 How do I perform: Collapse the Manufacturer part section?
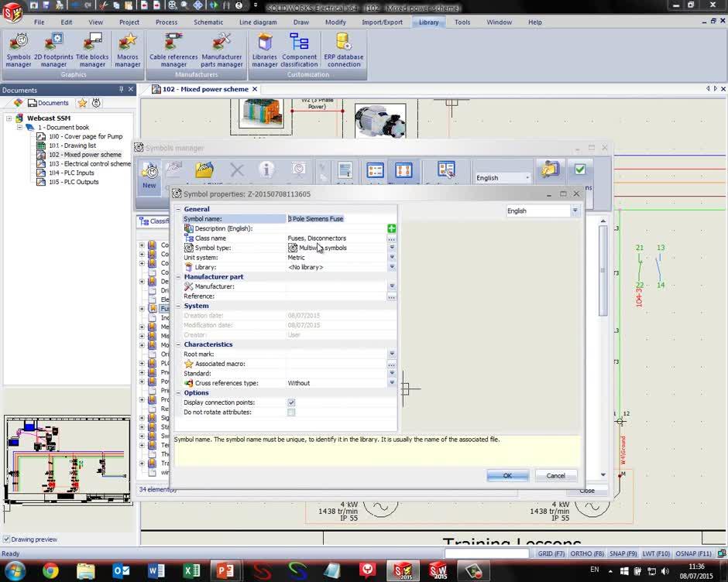tap(177, 276)
